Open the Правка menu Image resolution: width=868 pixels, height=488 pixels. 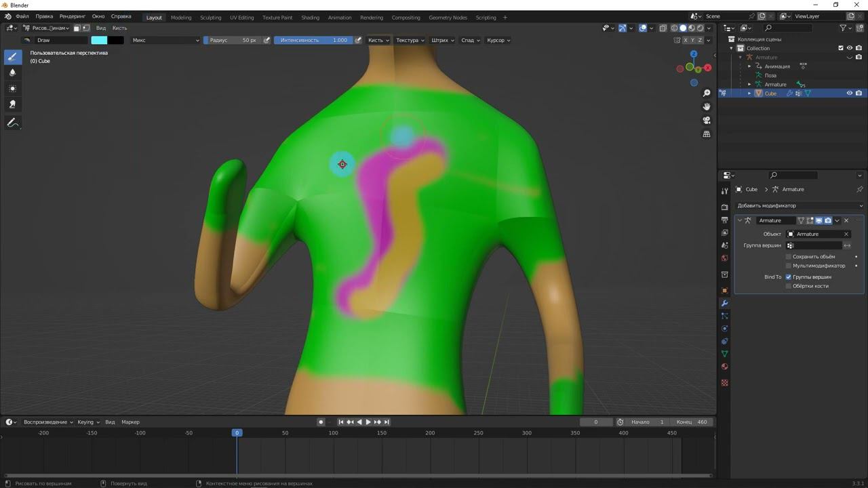coord(44,16)
